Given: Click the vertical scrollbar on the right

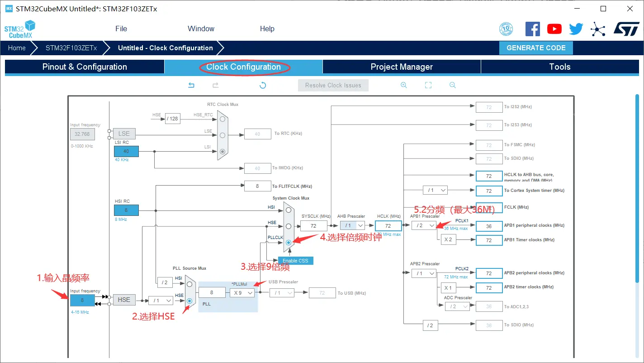Looking at the screenshot, I should coord(637,188).
